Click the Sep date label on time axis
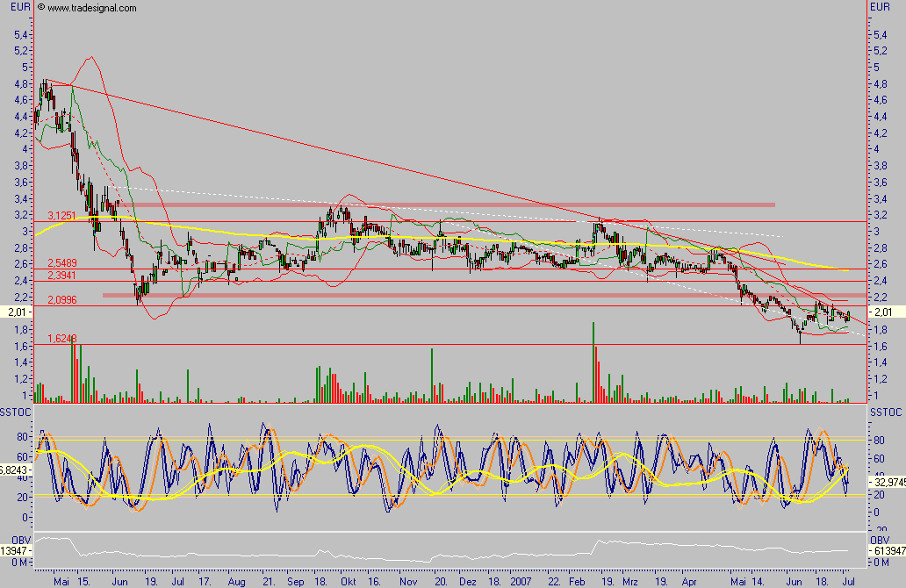 295,582
